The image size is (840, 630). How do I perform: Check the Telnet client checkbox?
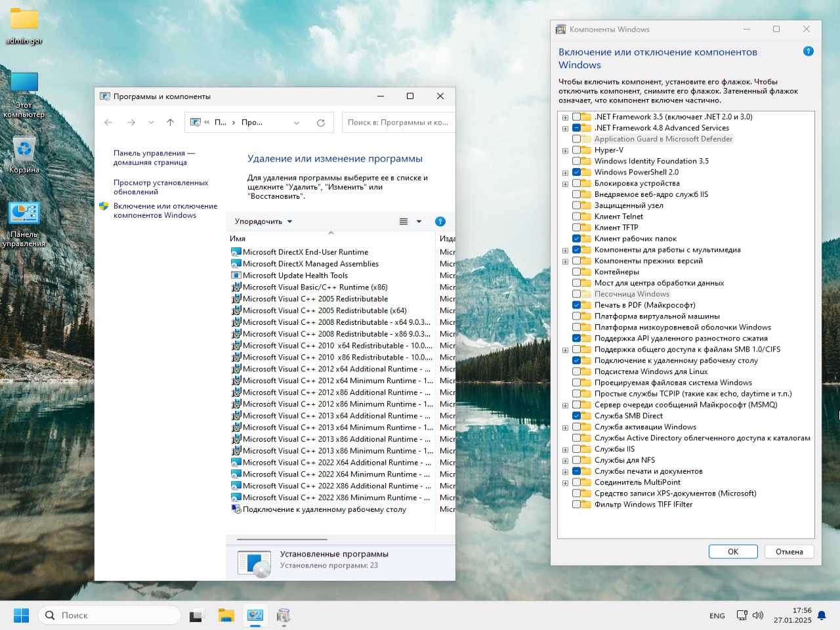pyautogui.click(x=576, y=217)
